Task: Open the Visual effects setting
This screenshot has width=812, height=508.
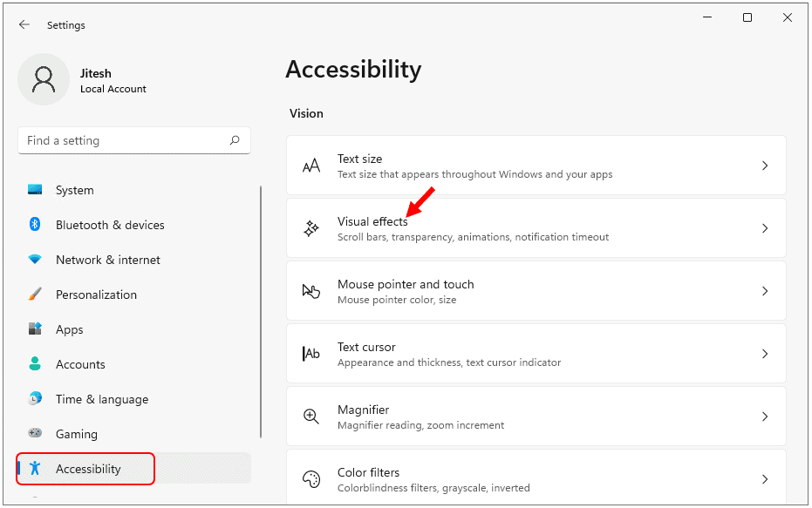Action: coord(536,228)
